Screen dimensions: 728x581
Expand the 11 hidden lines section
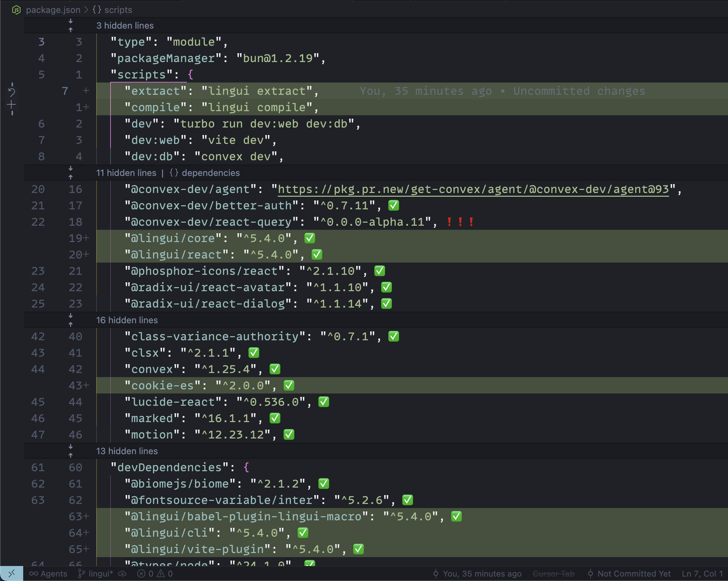[x=126, y=173]
